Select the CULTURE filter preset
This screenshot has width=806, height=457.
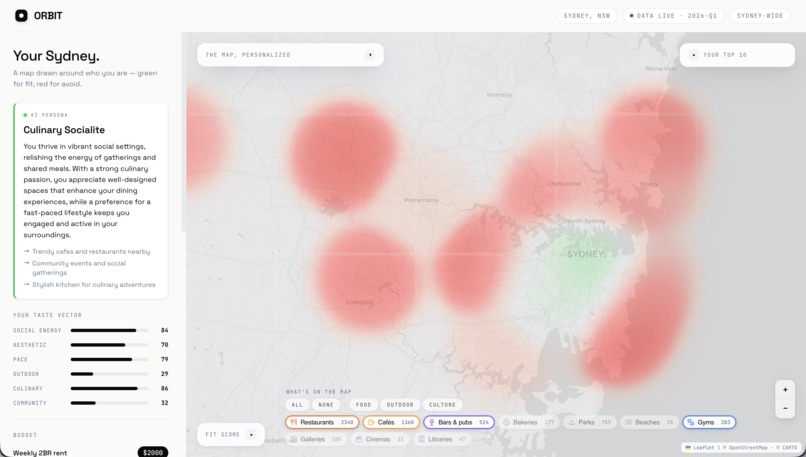coord(442,405)
